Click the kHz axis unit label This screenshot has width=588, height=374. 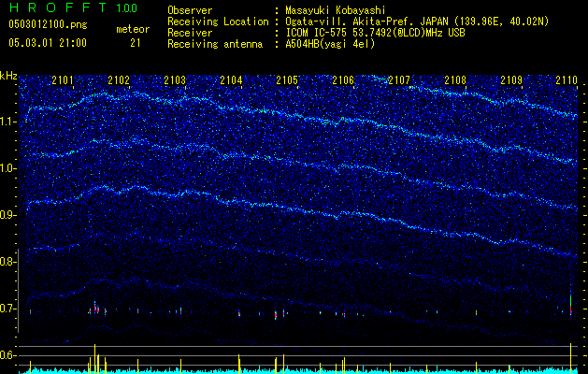click(x=9, y=76)
